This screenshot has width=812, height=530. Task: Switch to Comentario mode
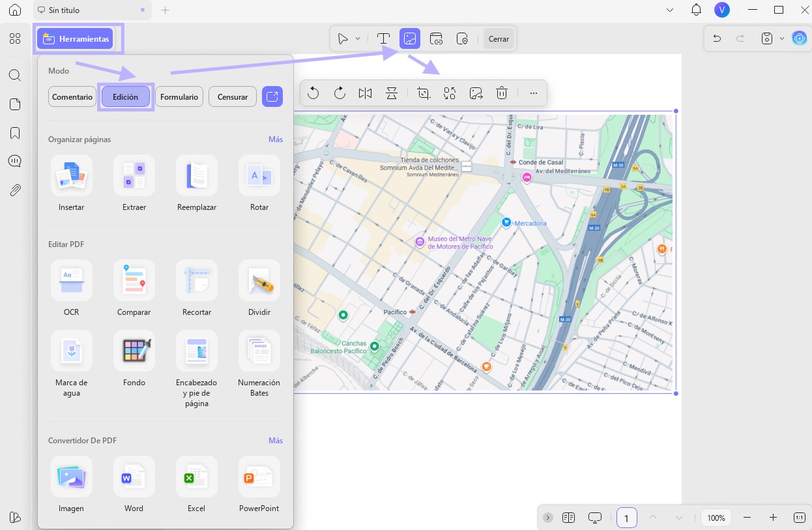tap(72, 96)
